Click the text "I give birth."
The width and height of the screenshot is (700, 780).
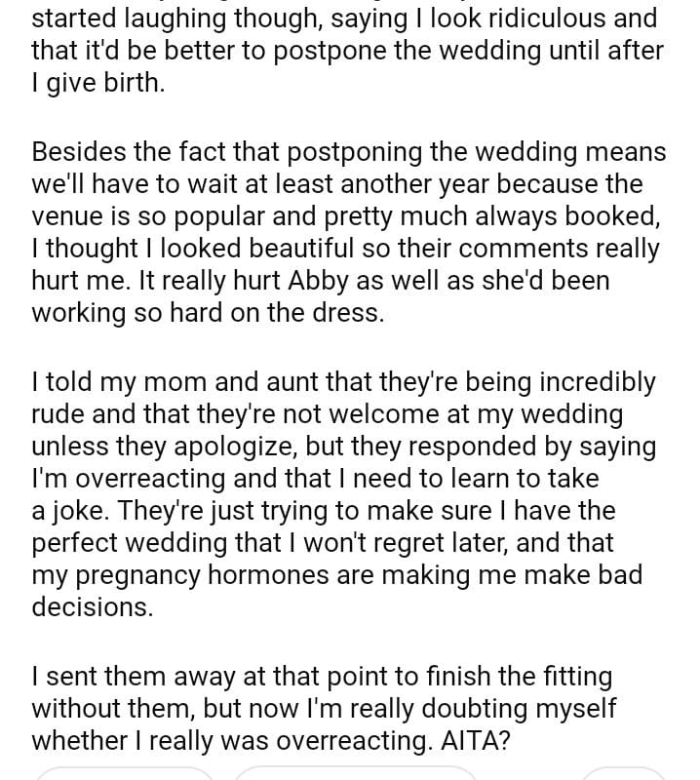coord(97,83)
